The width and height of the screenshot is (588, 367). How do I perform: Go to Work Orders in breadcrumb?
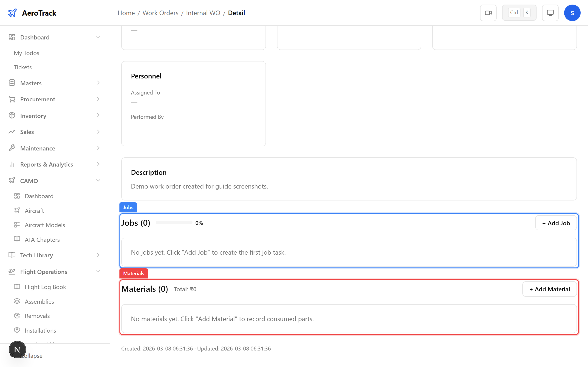(x=160, y=13)
